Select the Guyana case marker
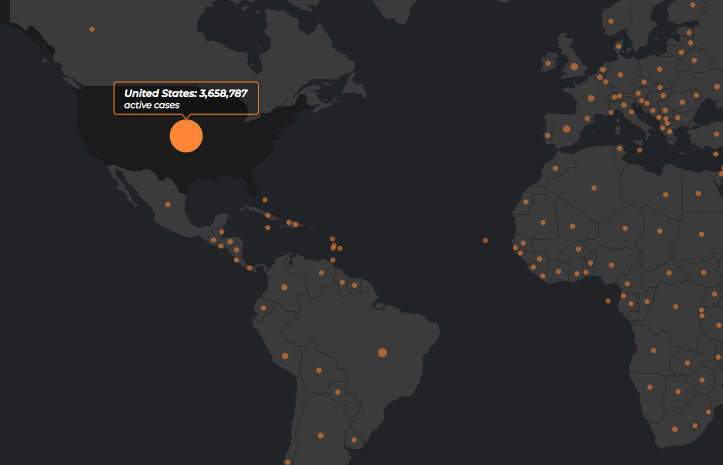 [x=342, y=282]
